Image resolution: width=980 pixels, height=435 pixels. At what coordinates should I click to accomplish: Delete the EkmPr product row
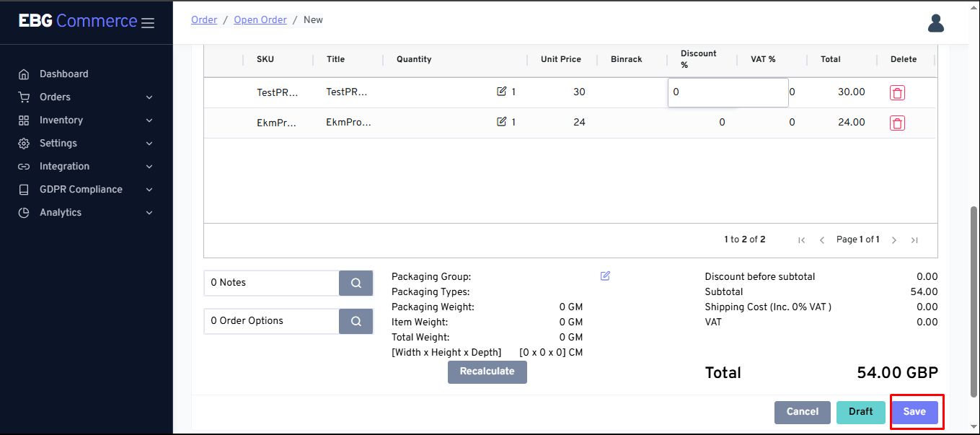point(896,123)
